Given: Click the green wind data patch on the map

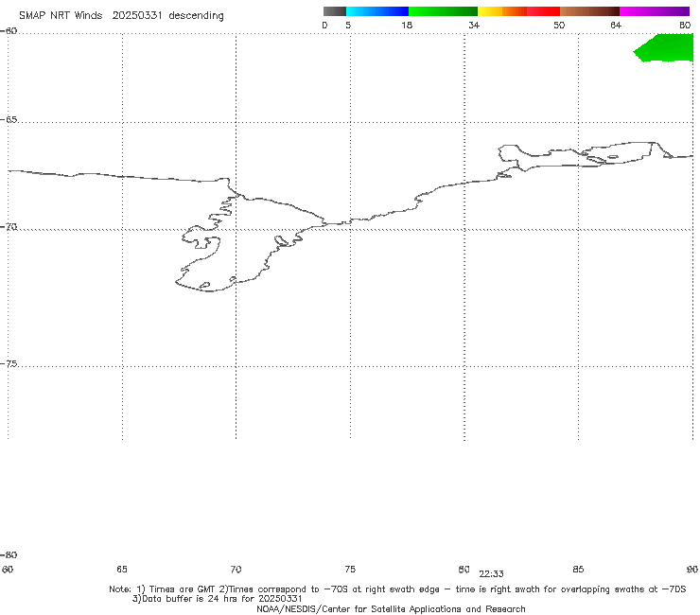Looking at the screenshot, I should coord(665,47).
